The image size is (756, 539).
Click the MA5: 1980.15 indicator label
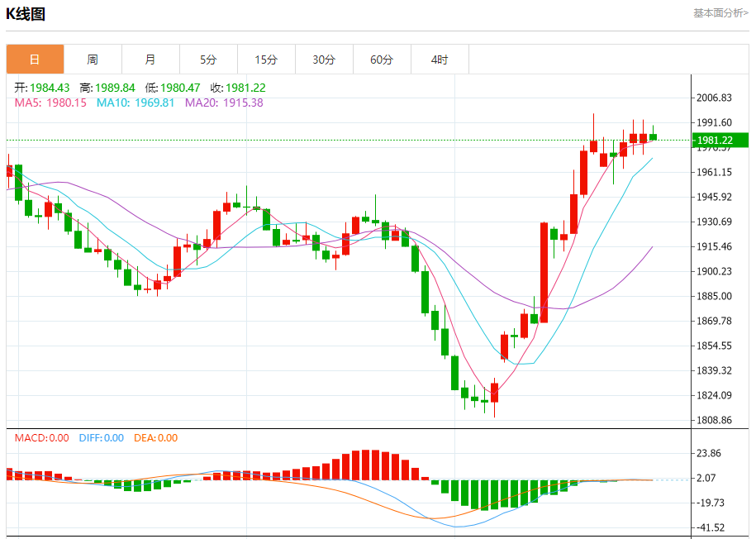tap(50, 103)
